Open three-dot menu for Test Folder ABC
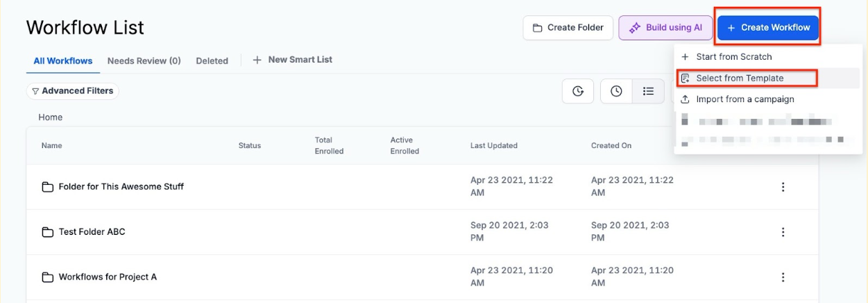This screenshot has height=303, width=868. (x=783, y=232)
